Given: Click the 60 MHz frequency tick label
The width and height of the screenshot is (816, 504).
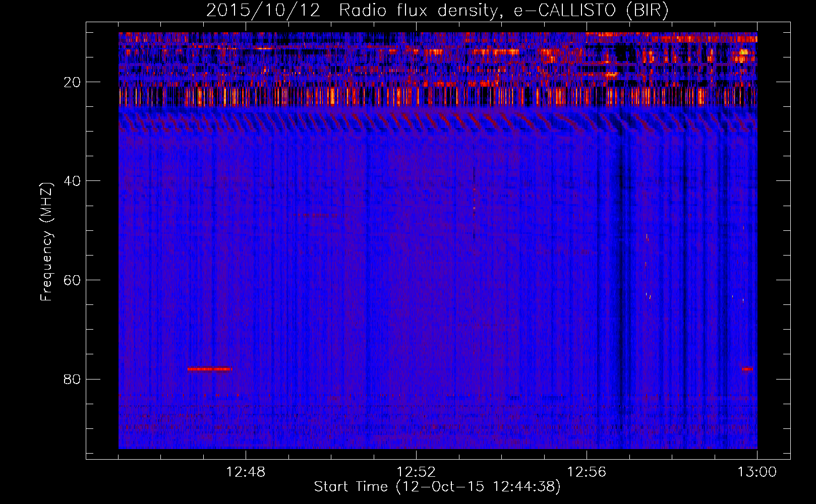Looking at the screenshot, I should click(73, 280).
